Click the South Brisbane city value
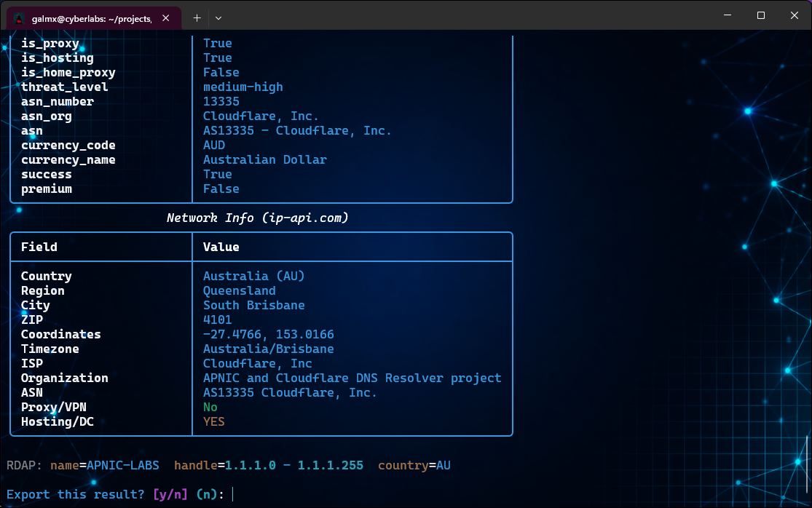This screenshot has height=508, width=812. (x=253, y=305)
